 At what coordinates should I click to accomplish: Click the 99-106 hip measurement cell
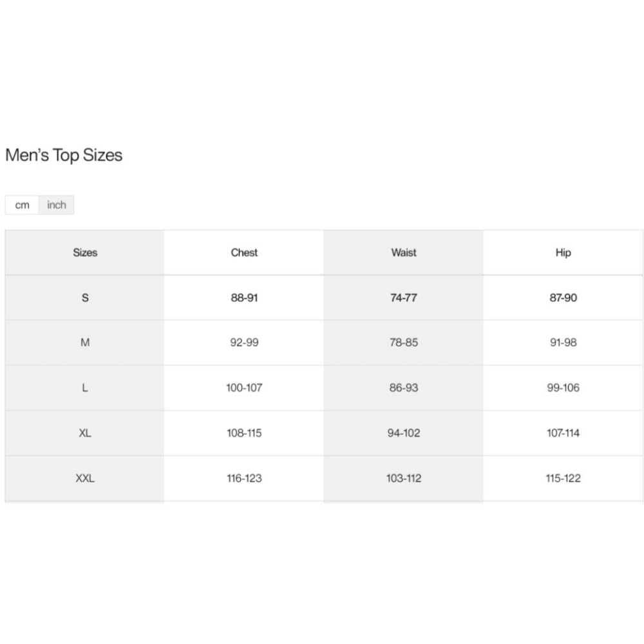[563, 388]
